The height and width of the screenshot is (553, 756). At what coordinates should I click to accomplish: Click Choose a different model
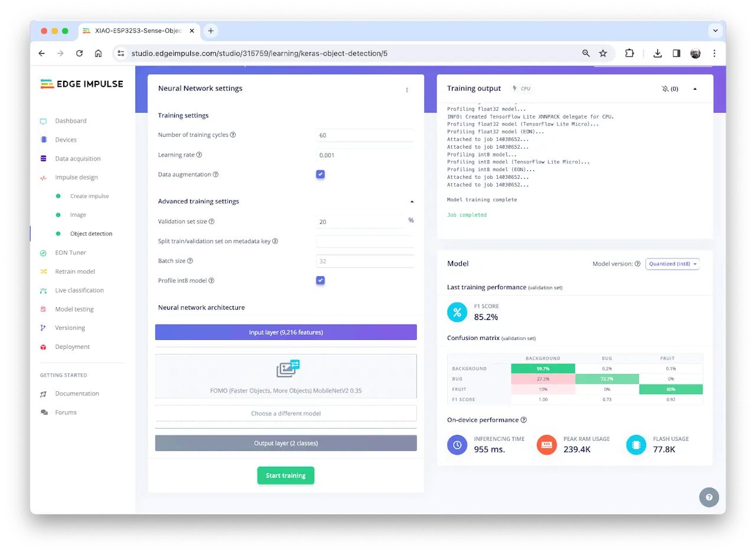[x=286, y=413]
